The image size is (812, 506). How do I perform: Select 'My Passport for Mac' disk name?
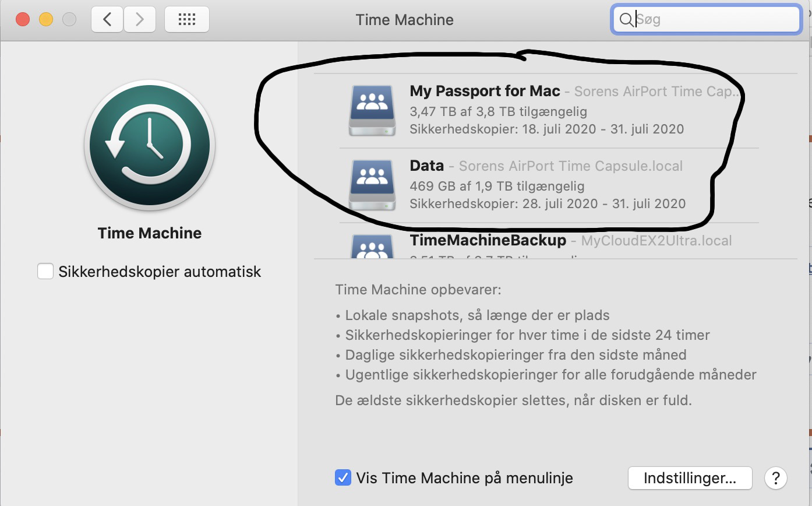click(485, 92)
